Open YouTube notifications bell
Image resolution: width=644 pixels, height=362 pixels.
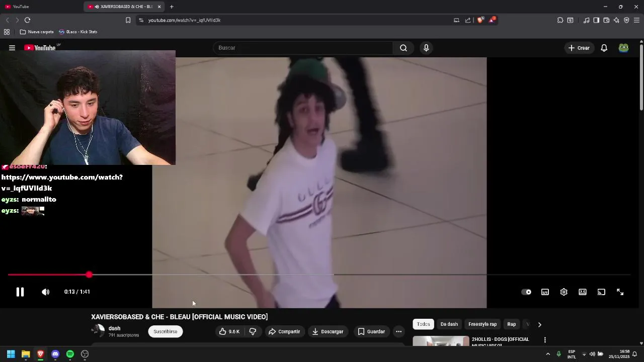click(x=604, y=48)
